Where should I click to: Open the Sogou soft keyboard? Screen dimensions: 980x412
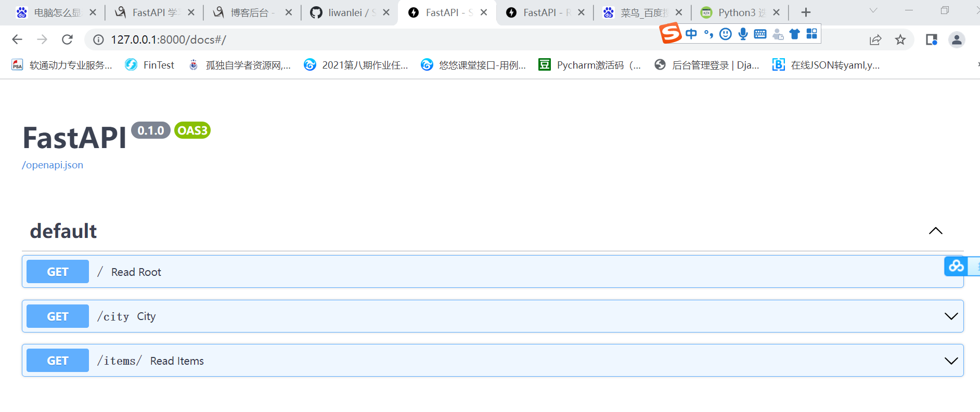(x=760, y=34)
